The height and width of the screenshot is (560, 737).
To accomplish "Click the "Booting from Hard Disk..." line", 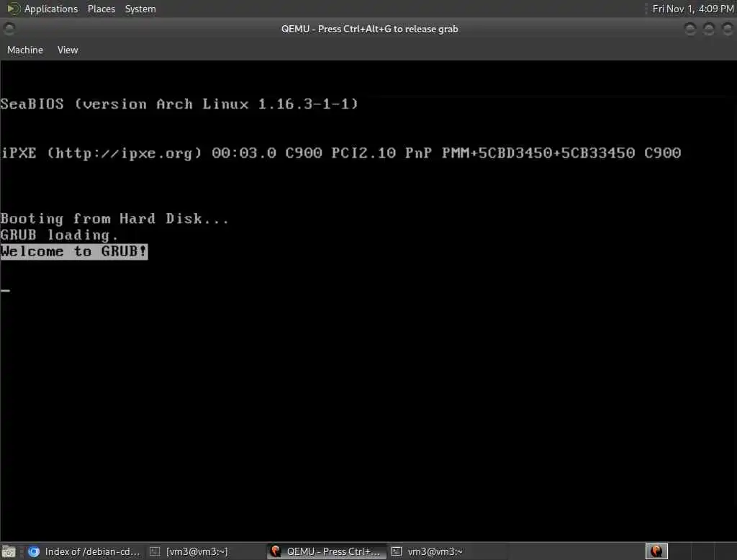I will [114, 219].
